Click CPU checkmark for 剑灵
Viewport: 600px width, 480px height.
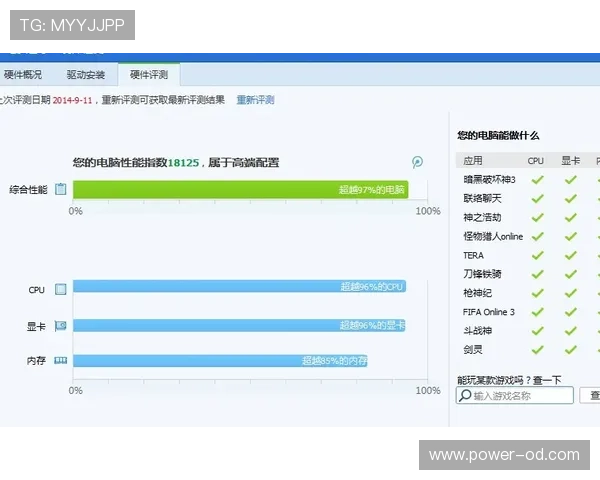[538, 349]
